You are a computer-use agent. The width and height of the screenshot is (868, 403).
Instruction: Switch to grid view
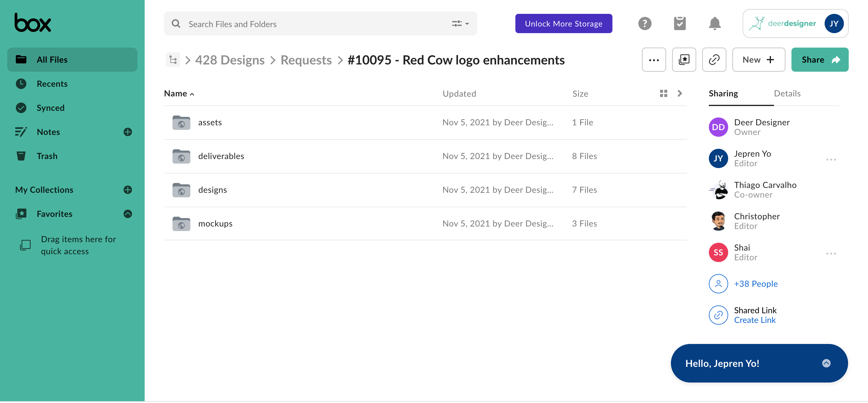pyautogui.click(x=663, y=94)
